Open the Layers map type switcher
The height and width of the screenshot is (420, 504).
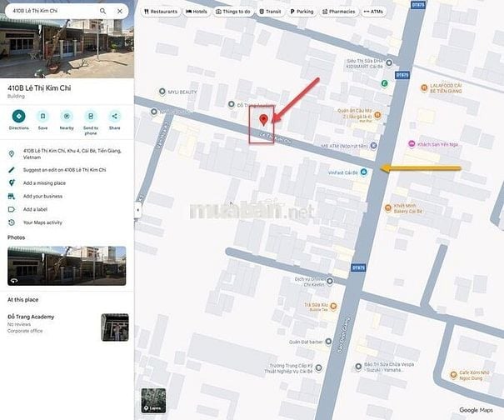click(x=153, y=400)
